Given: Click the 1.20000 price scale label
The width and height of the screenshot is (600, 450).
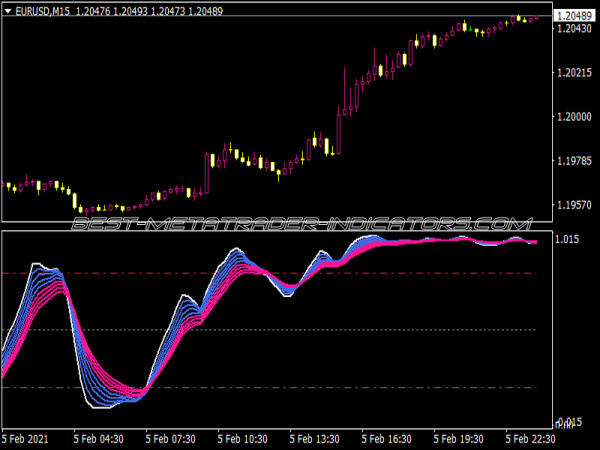Looking at the screenshot, I should (574, 117).
